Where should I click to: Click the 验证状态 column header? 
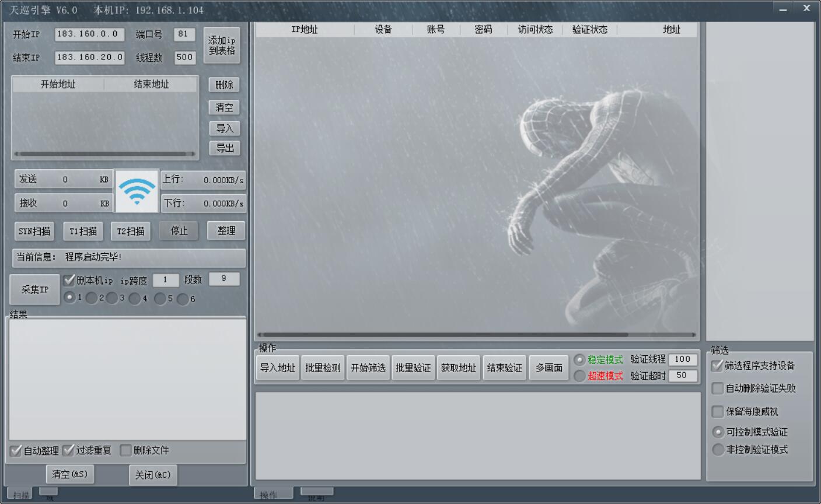(589, 30)
